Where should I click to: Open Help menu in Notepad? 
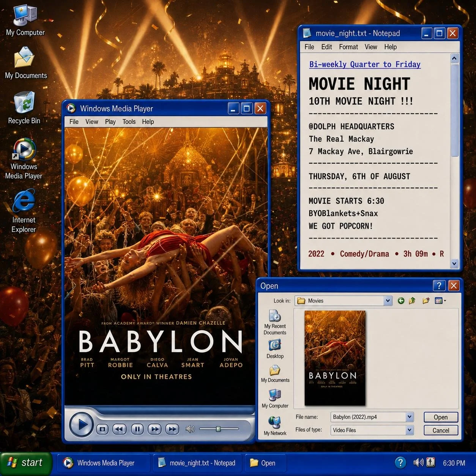click(x=390, y=47)
